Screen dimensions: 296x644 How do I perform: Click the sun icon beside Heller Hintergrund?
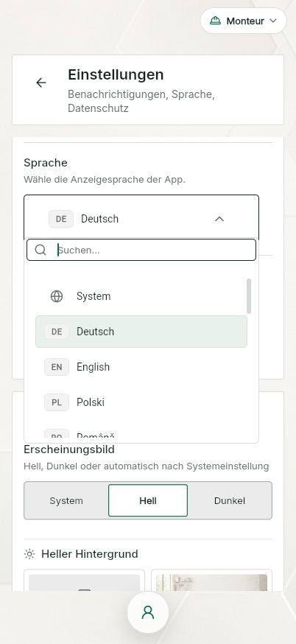tap(29, 554)
